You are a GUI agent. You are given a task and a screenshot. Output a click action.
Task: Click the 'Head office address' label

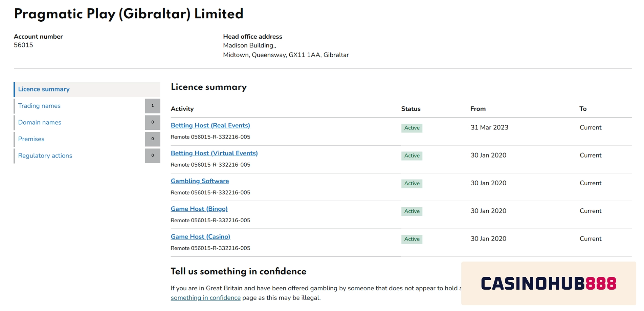pyautogui.click(x=252, y=37)
